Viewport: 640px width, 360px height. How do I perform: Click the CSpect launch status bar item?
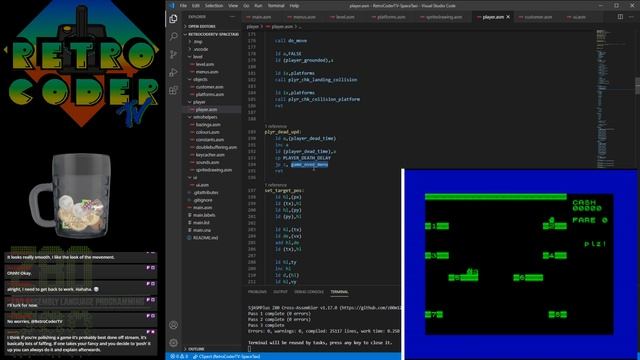pos(227,356)
